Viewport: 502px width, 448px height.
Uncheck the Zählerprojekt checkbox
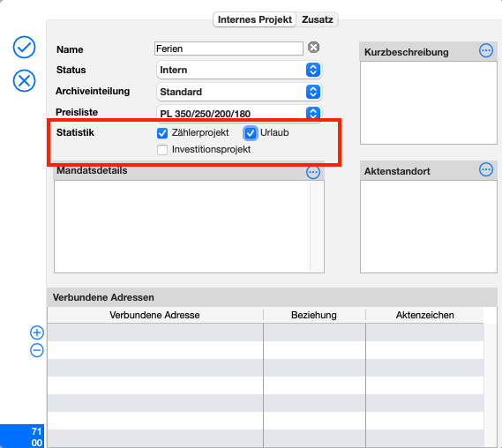click(162, 133)
